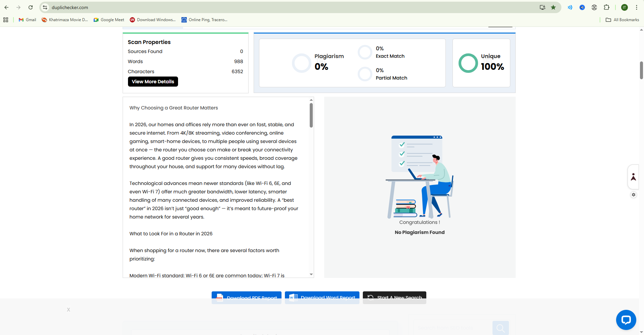644x335 pixels.
Task: Bookmark this page with the star icon
Action: [x=553, y=7]
